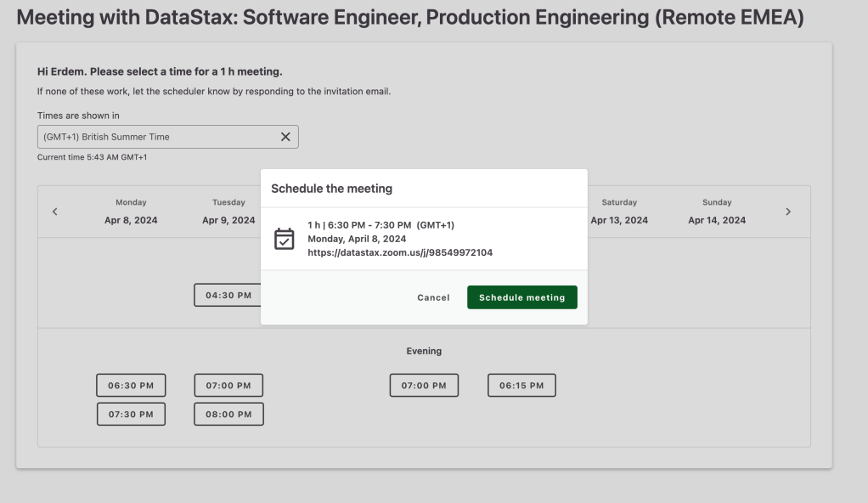Click the 'Meeting with DataStax' page heading
The width and height of the screenshot is (868, 503).
pos(410,17)
